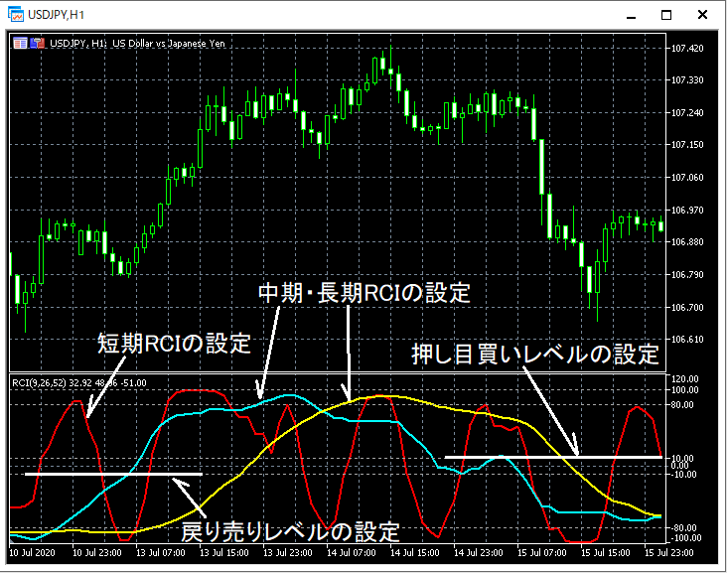This screenshot has height=573, width=728.
Task: Click the '15 Jul 15:00' time axis label
Action: point(606,553)
